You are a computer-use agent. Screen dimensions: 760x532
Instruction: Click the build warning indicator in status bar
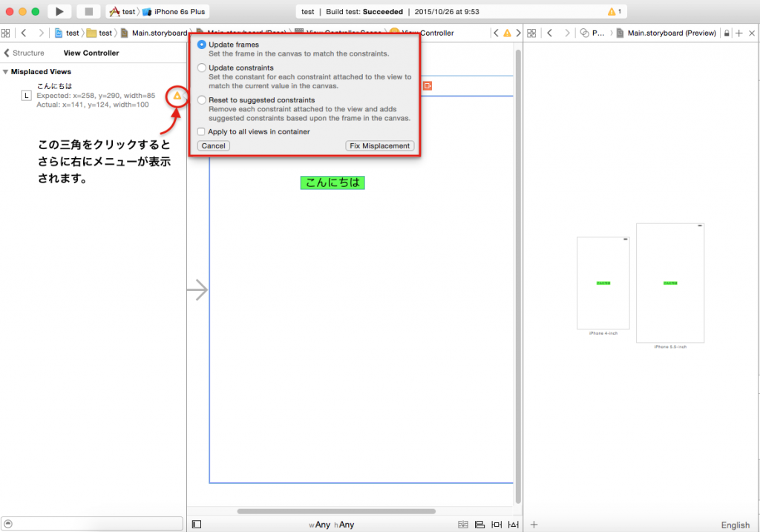[x=615, y=12]
